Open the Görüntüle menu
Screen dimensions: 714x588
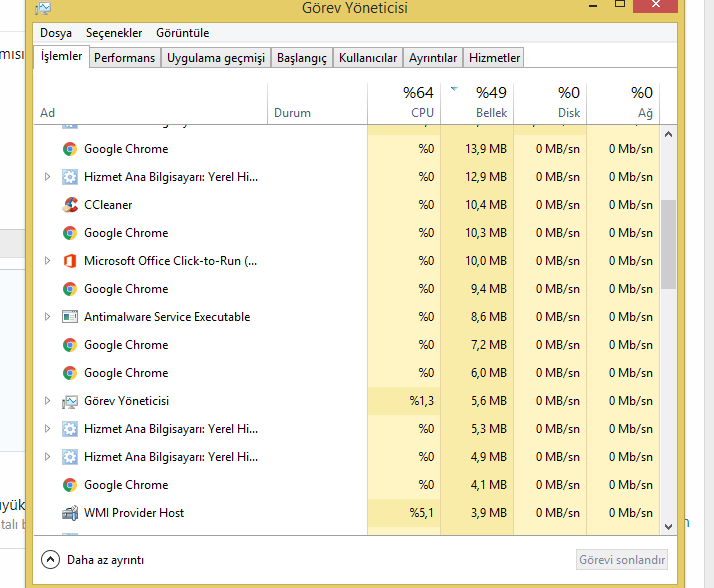pos(183,33)
